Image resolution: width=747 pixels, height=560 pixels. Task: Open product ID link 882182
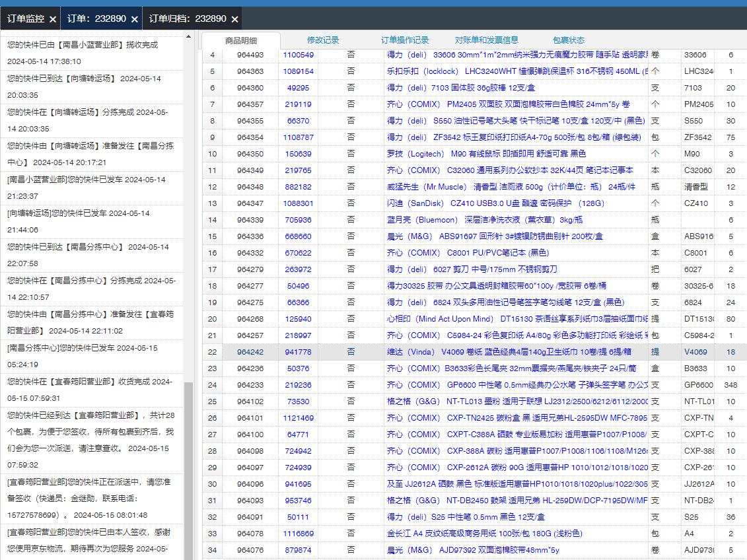(x=299, y=187)
